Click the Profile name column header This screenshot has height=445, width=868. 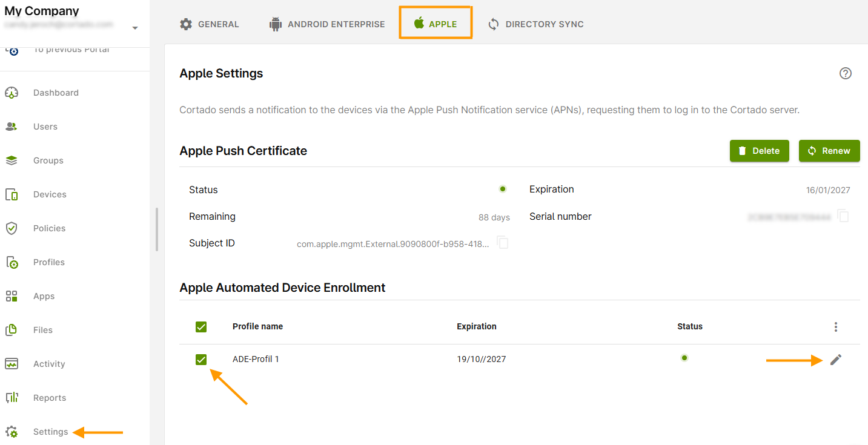257,326
